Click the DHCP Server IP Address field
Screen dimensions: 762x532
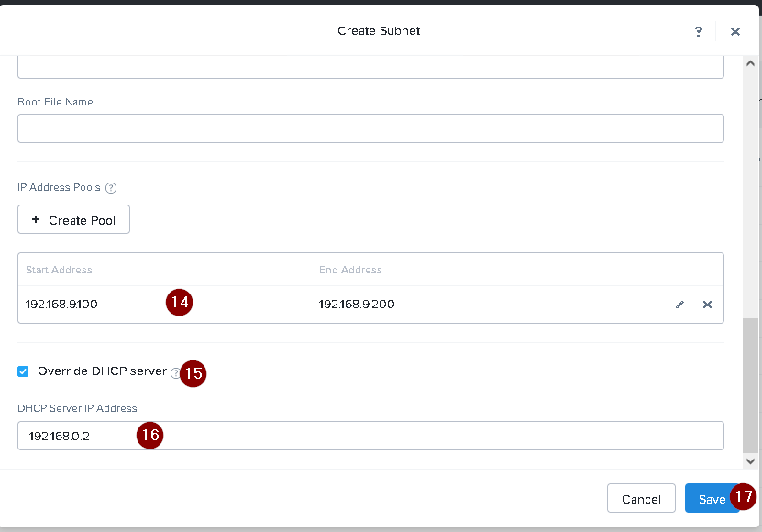370,436
